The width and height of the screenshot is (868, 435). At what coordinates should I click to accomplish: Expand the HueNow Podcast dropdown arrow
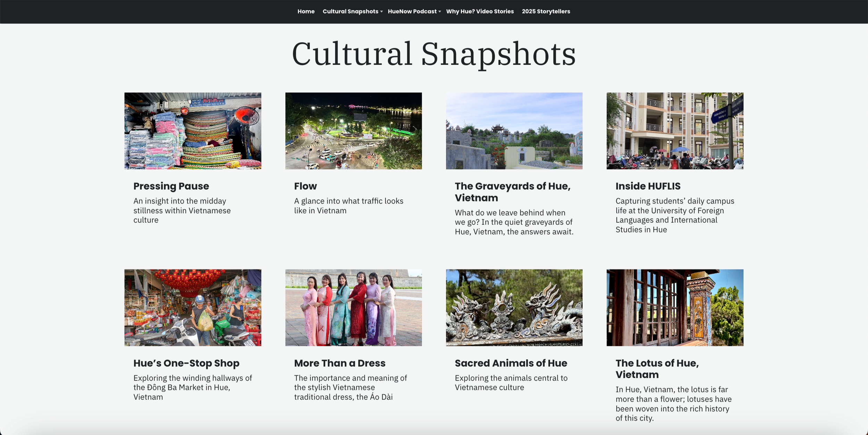pos(440,12)
